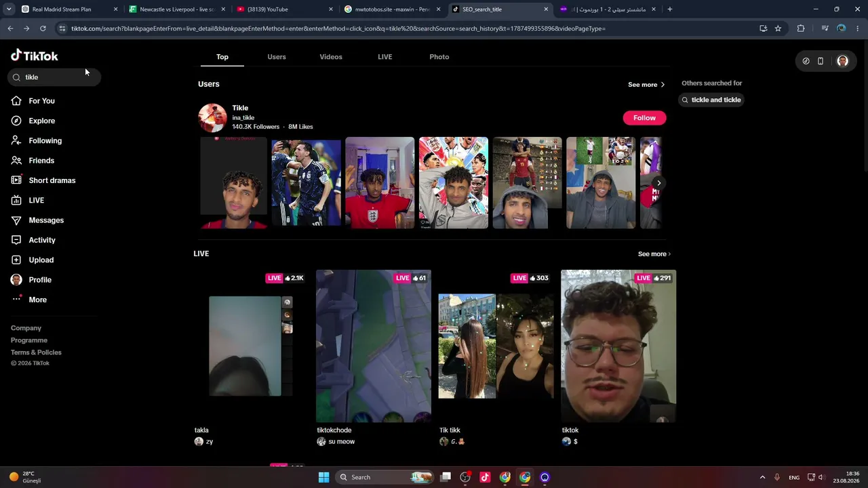Screen dimensions: 868x488
Task: Close the SEO_search_title tab
Action: tap(546, 9)
